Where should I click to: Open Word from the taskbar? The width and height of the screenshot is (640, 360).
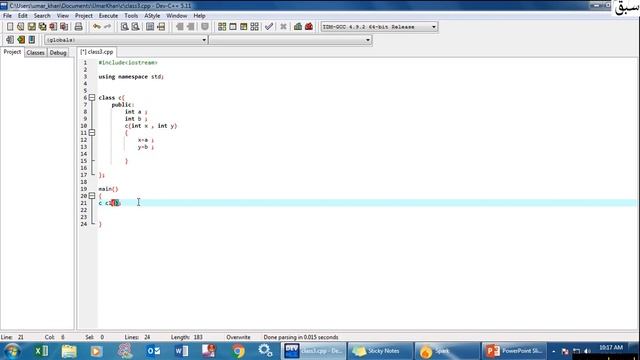182,351
